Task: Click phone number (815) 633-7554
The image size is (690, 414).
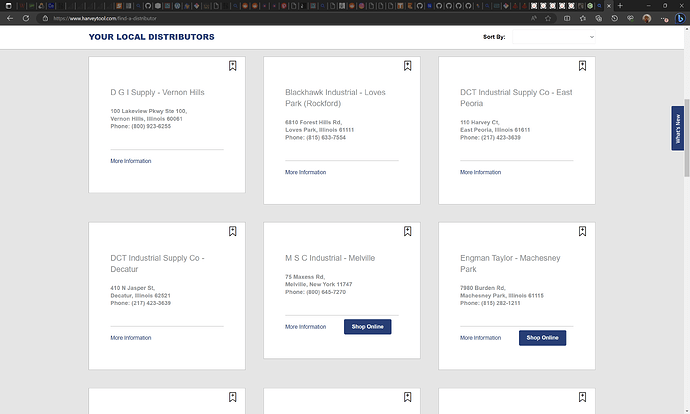Action: (326, 138)
